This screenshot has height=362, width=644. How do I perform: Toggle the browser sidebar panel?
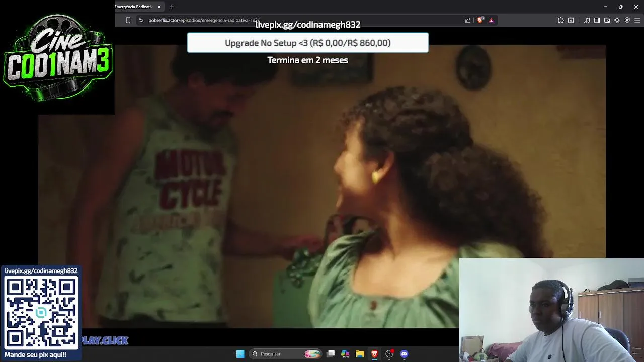point(597,20)
